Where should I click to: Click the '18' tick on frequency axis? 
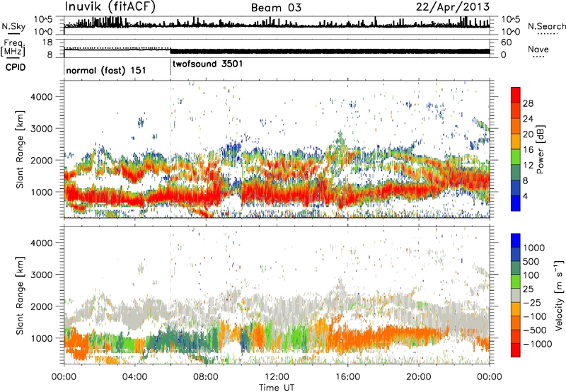pos(47,42)
